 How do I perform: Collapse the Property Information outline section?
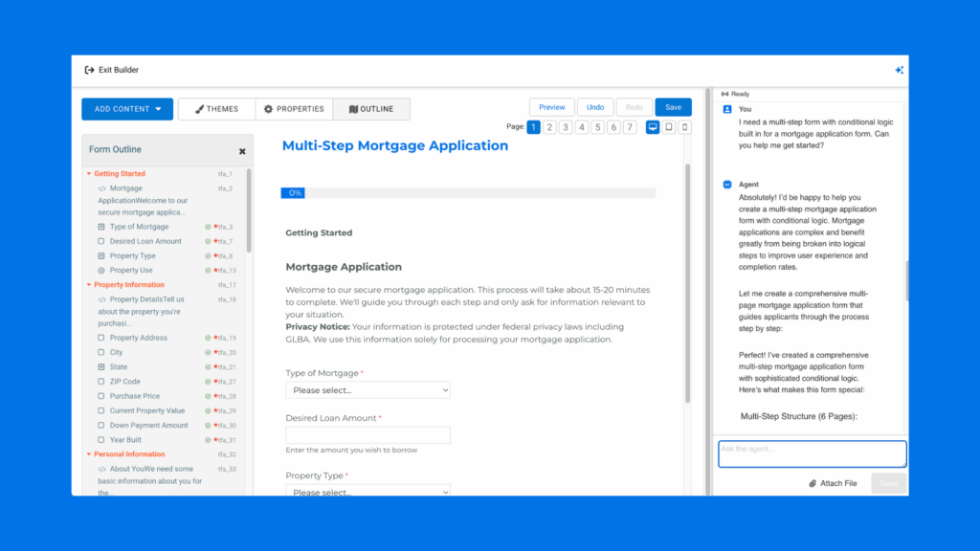pyautogui.click(x=89, y=285)
